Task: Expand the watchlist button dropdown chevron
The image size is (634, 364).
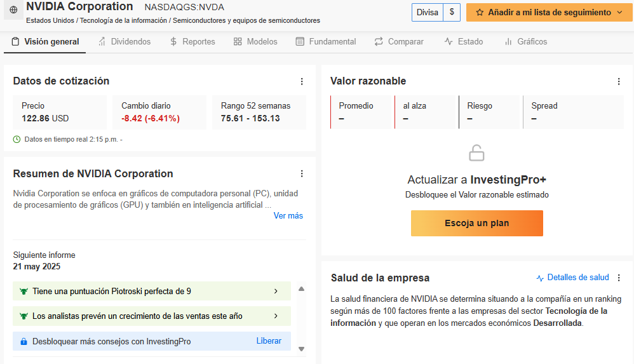Action: (619, 13)
